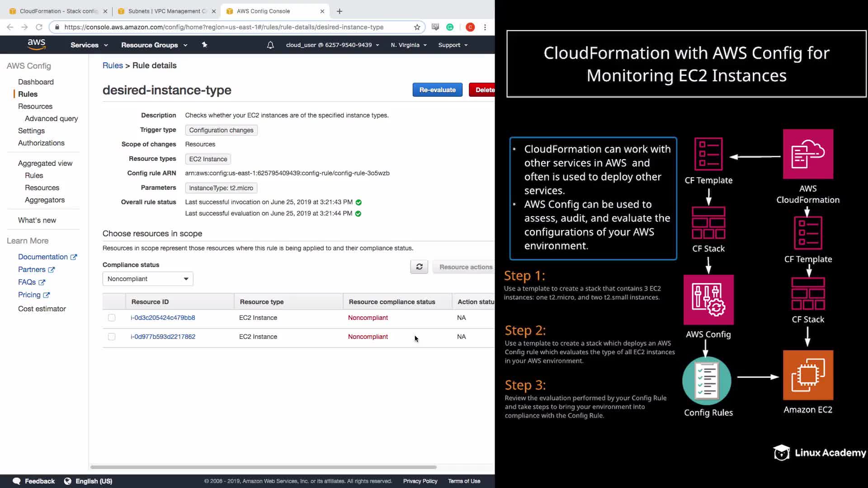Viewport: 868px width, 488px height.
Task: Check box for instance i-0d977b593d2217862
Action: coord(112,337)
